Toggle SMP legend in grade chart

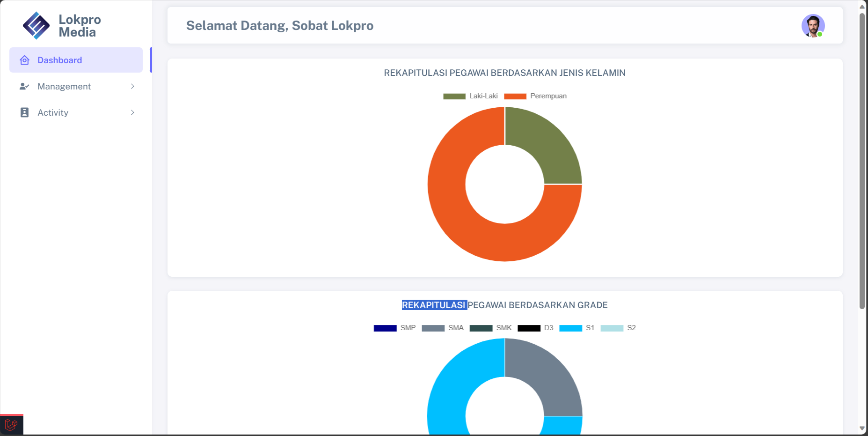click(x=395, y=328)
